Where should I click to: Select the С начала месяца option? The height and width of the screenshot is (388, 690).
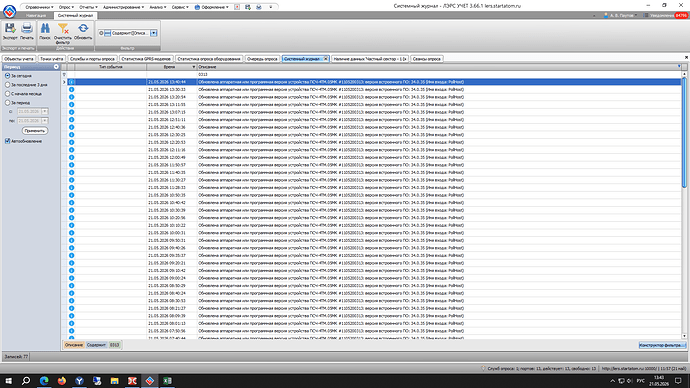(x=7, y=94)
